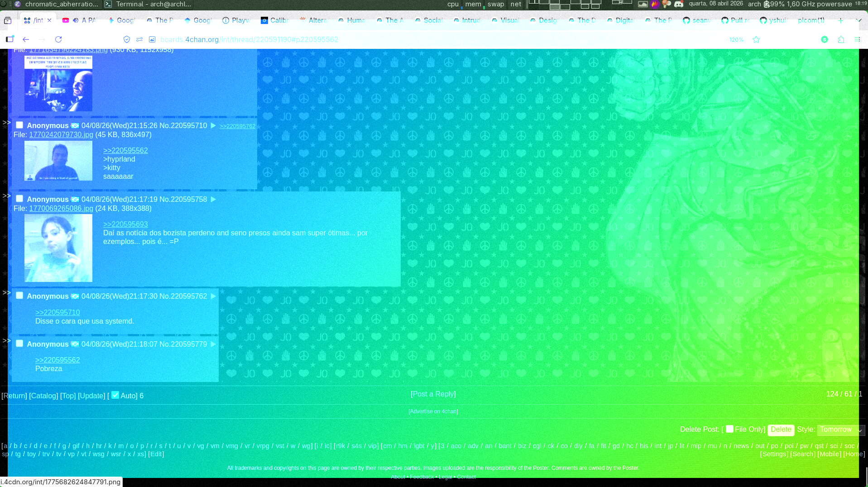
Task: Switch to chromatic_abberration taskbar window
Action: tap(56, 4)
